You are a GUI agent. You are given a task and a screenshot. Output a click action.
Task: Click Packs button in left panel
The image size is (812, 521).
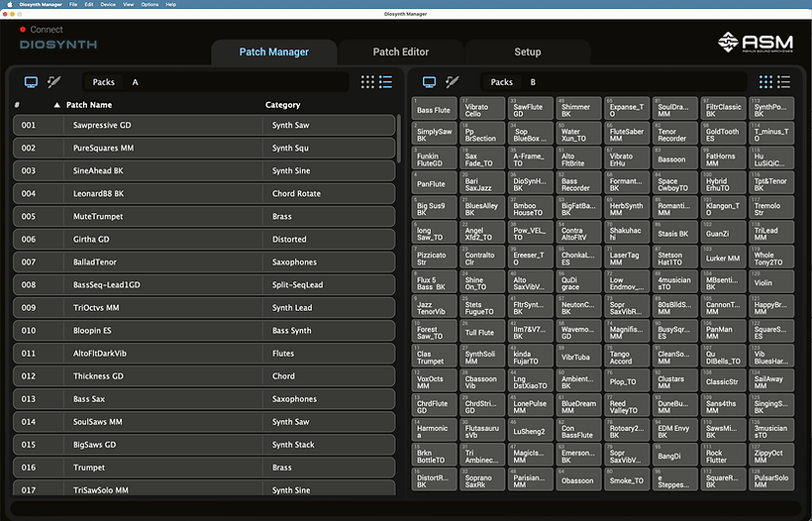pyautogui.click(x=104, y=82)
